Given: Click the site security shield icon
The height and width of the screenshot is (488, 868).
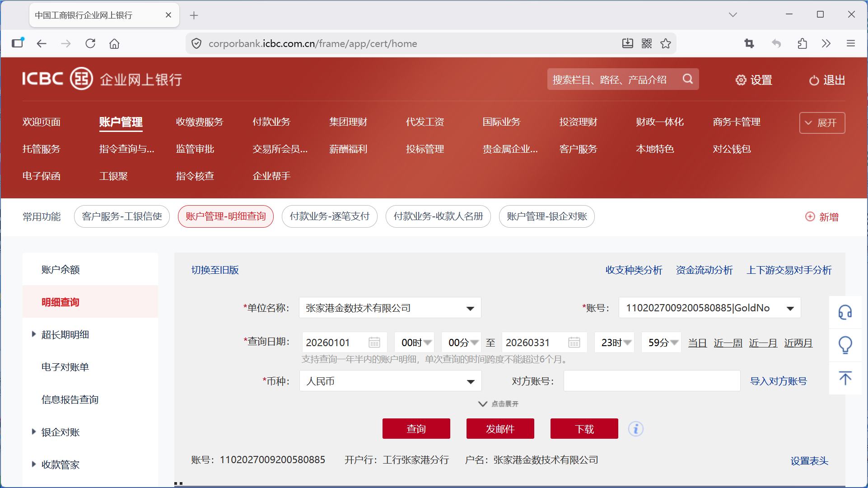Looking at the screenshot, I should 196,43.
